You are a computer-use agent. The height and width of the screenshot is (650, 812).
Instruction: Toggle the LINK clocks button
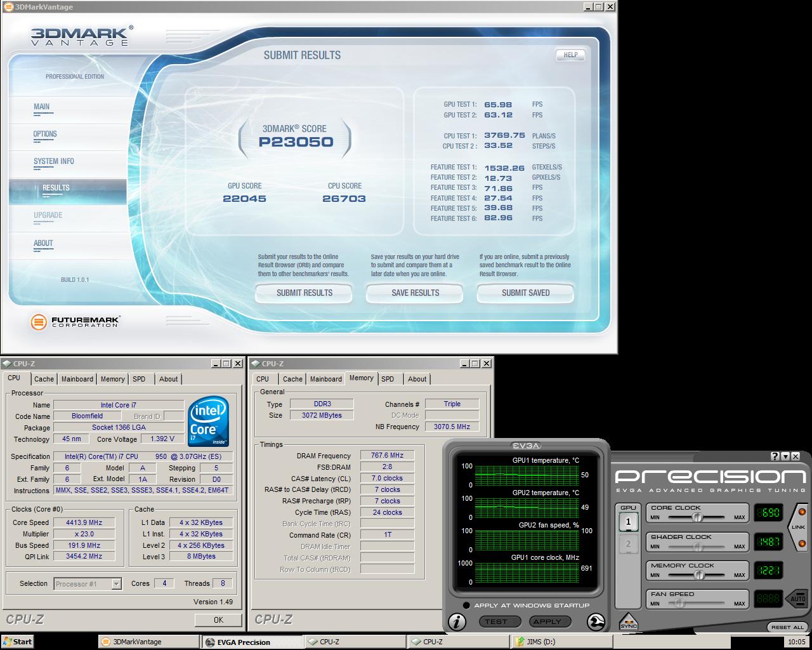tap(799, 527)
